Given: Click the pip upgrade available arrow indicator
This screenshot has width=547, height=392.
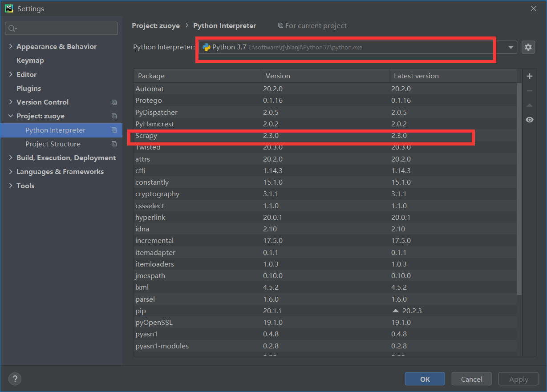Looking at the screenshot, I should 396,311.
